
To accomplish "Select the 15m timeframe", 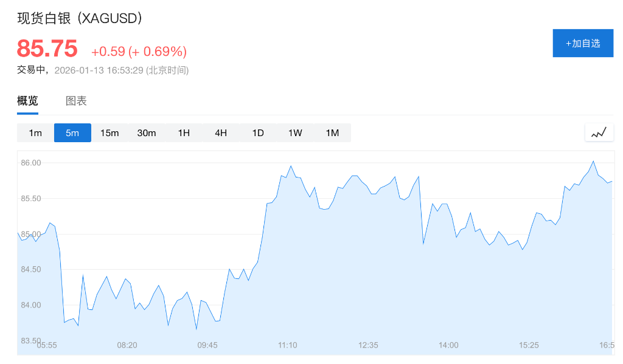I will (110, 133).
